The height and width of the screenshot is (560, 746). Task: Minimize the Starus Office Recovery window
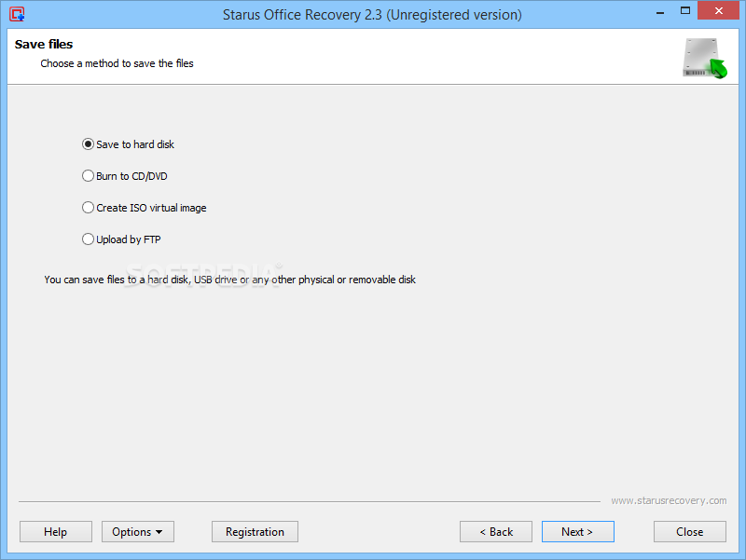660,12
